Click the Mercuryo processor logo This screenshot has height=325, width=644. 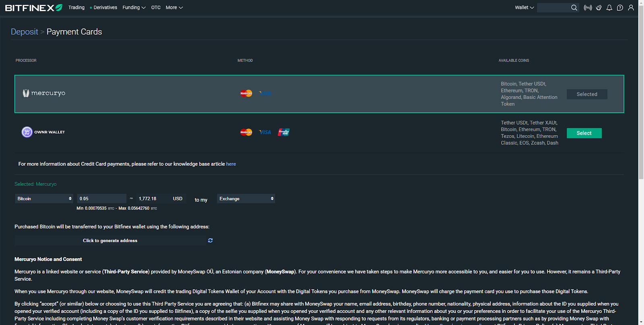(x=44, y=93)
